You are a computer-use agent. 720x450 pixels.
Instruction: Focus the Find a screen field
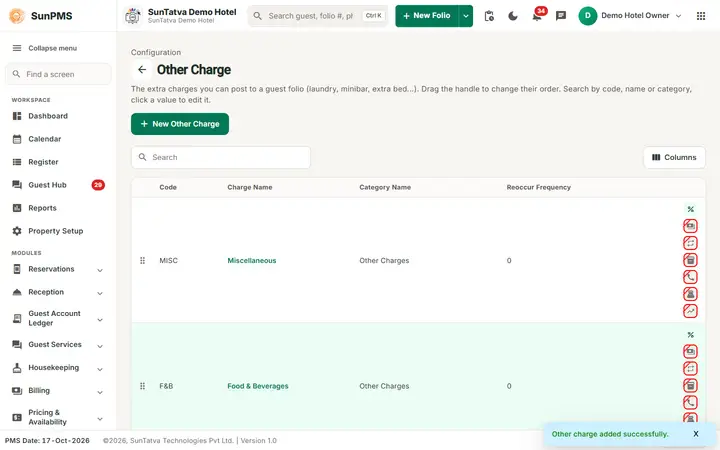pyautogui.click(x=58, y=74)
